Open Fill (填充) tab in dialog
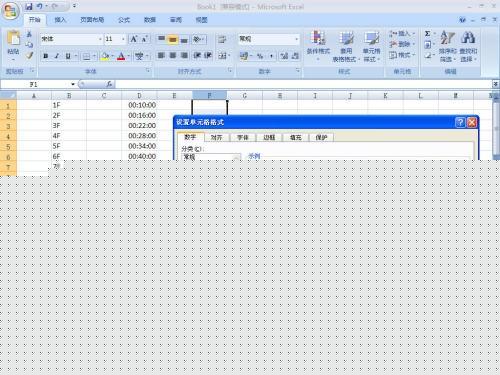The width and height of the screenshot is (500, 375). tap(296, 137)
